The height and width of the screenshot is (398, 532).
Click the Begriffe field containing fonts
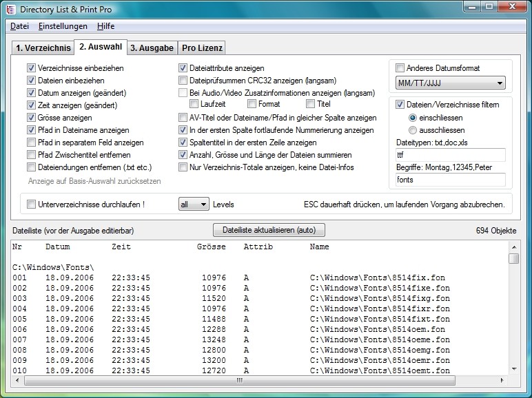click(x=450, y=180)
